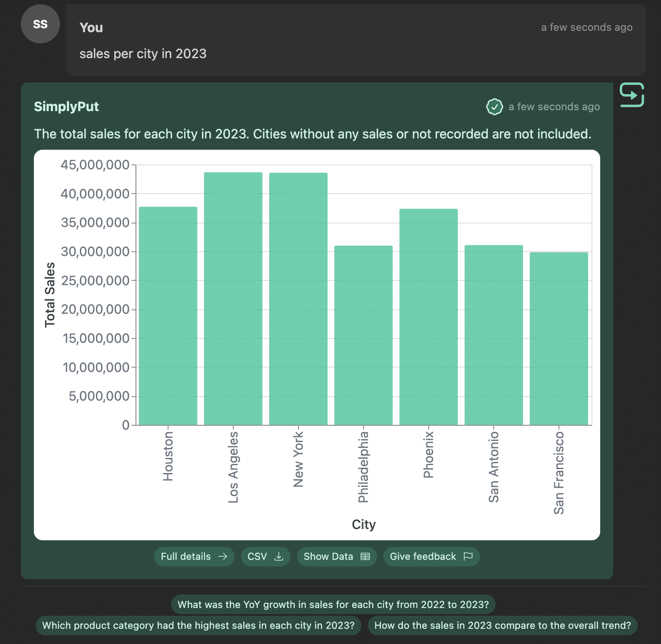Viewport: 661px width, 644px height.
Task: Click the Show Data button
Action: [x=337, y=556]
